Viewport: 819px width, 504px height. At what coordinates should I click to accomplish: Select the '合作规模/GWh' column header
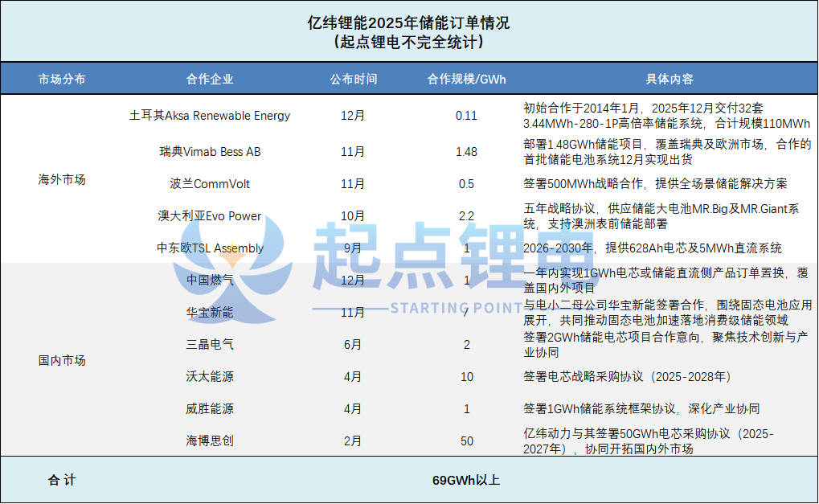[466, 80]
